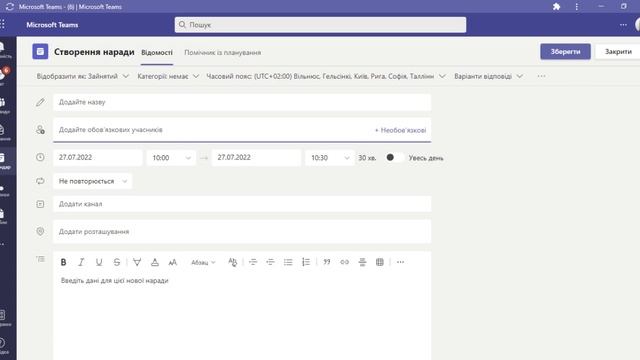Click the 'Додати розташування' location field
The width and height of the screenshot is (640, 360).
point(242,231)
